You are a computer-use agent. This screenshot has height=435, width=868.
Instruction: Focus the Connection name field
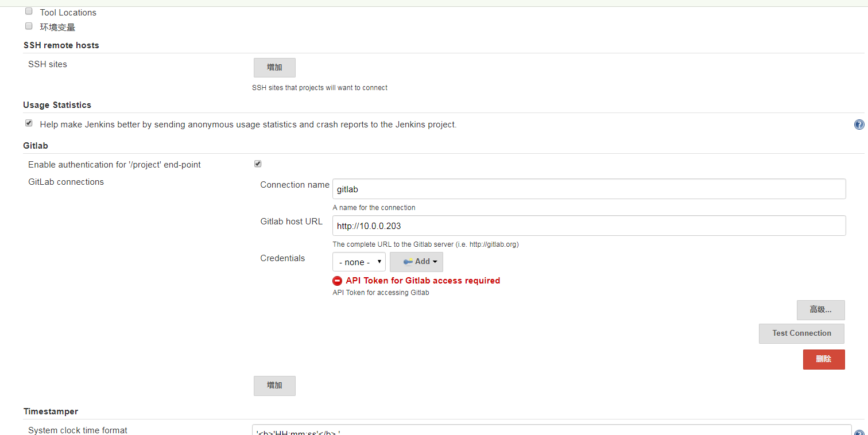(588, 189)
